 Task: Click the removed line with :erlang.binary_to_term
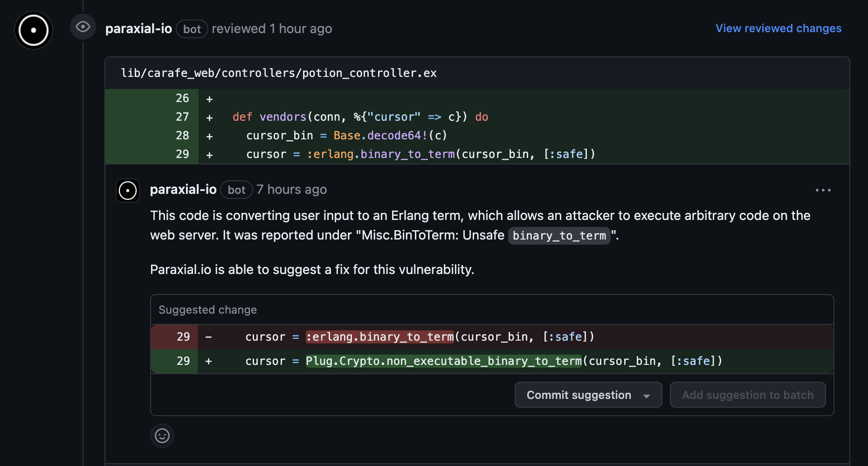(492, 337)
